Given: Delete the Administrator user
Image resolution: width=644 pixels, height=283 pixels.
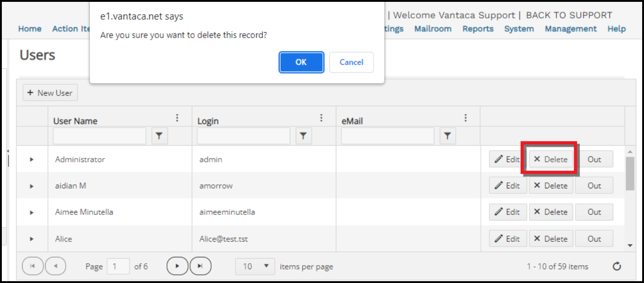Looking at the screenshot, I should pyautogui.click(x=551, y=159).
